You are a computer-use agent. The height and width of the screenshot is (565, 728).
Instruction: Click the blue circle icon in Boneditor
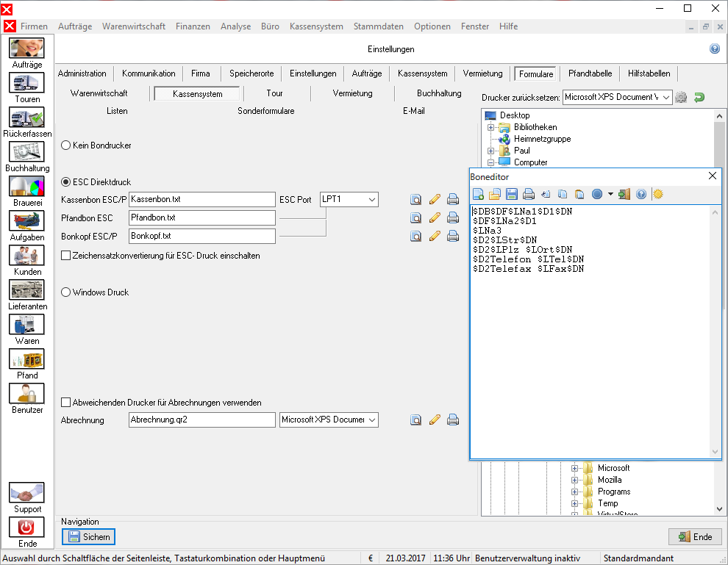click(597, 195)
